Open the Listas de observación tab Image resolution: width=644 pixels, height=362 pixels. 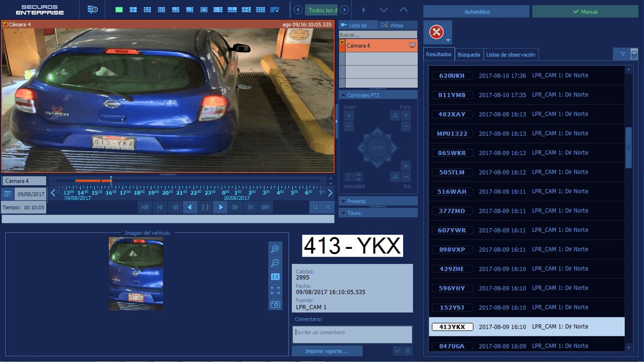point(511,54)
